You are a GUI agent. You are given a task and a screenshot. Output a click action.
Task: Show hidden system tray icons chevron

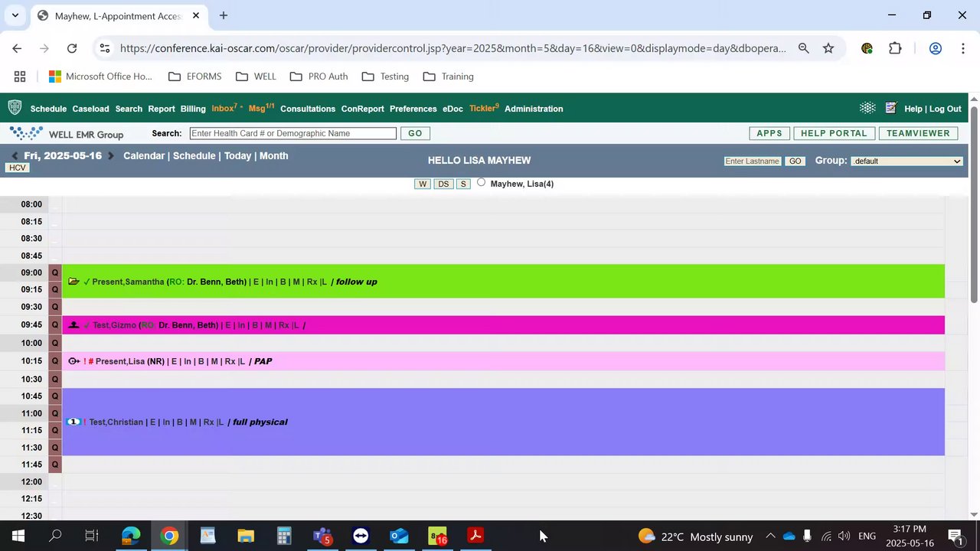[770, 536]
